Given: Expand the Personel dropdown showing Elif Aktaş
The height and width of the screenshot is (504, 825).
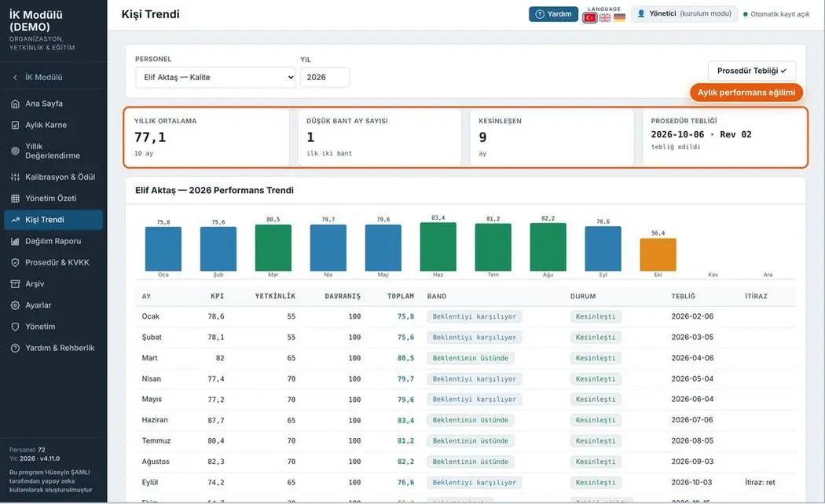Looking at the screenshot, I should pyautogui.click(x=215, y=77).
